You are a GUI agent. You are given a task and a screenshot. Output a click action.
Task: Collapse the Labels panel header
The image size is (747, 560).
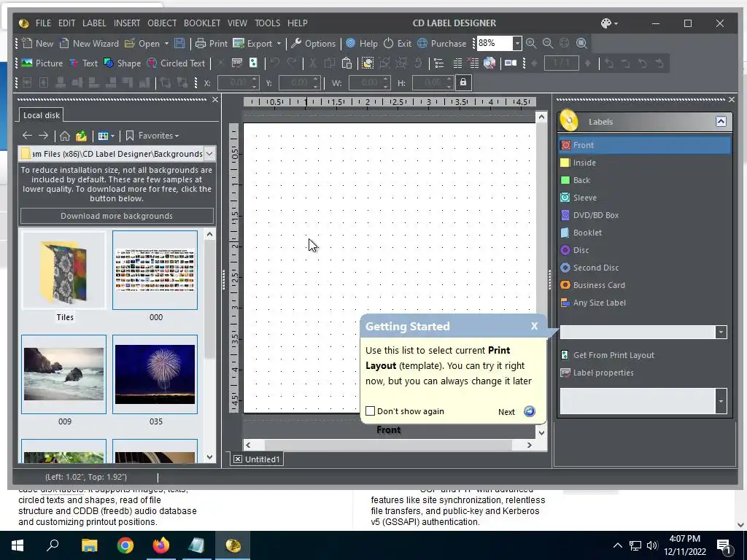pyautogui.click(x=721, y=122)
